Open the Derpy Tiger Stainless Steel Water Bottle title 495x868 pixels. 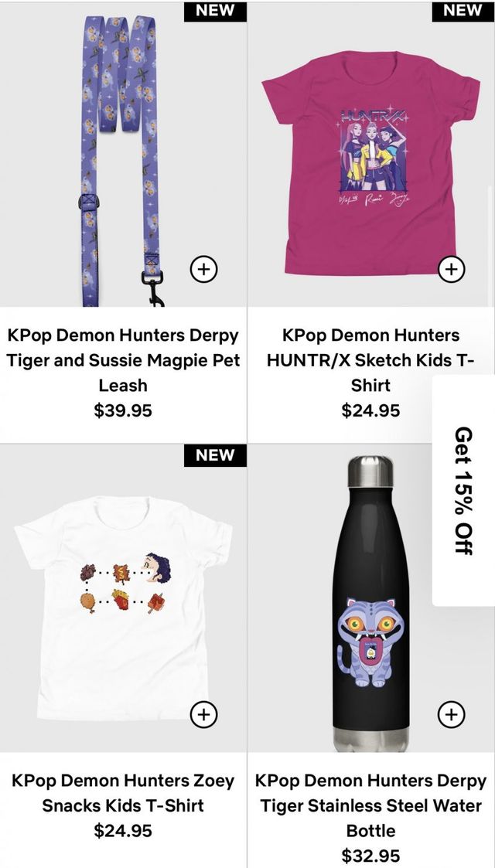370,805
